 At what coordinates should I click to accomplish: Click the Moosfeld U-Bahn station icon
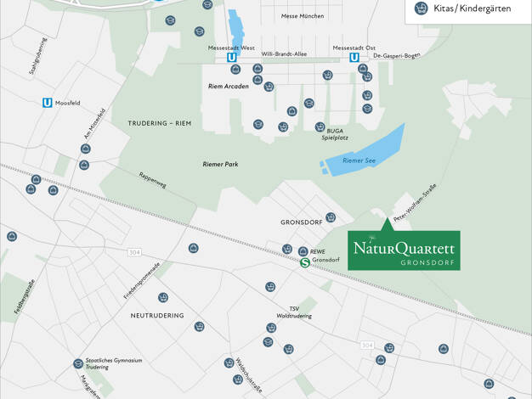tap(48, 103)
